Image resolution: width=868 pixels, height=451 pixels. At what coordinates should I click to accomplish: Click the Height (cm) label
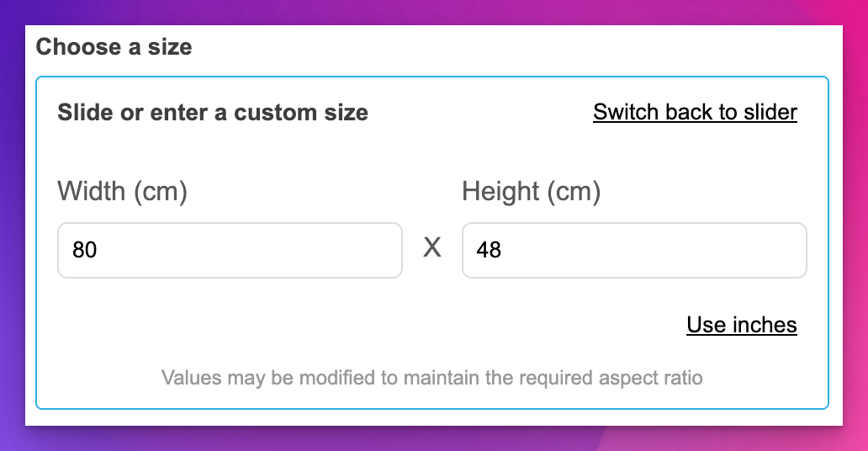531,192
